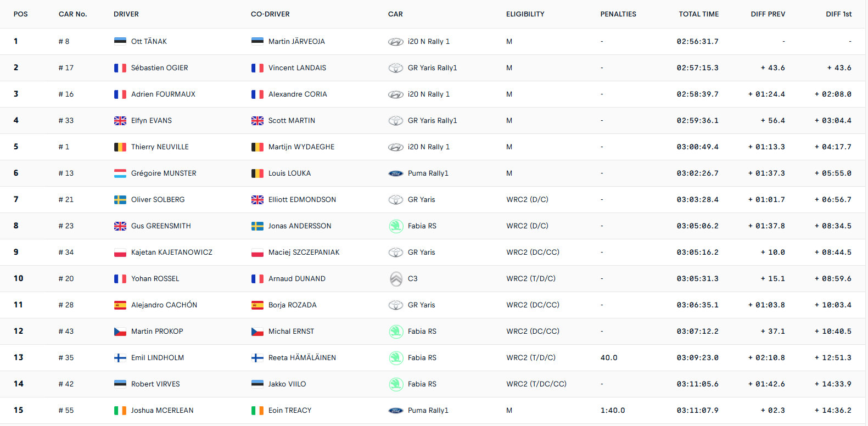
Task: Click the Estonian flag beside Ott TÄNAK
Action: click(120, 41)
